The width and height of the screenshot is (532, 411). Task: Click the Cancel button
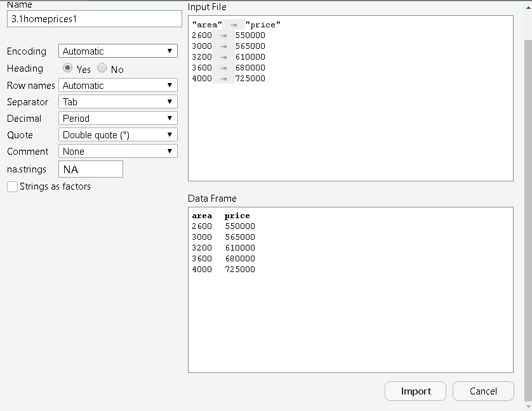(x=483, y=391)
